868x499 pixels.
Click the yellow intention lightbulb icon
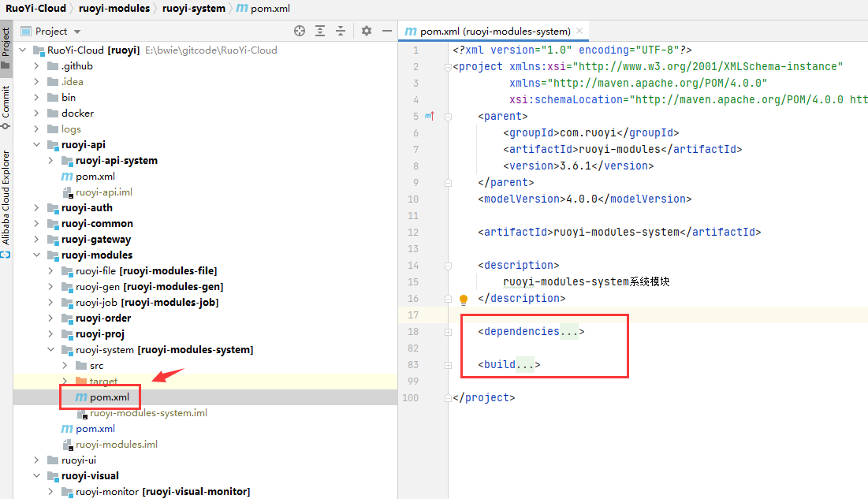pos(464,300)
